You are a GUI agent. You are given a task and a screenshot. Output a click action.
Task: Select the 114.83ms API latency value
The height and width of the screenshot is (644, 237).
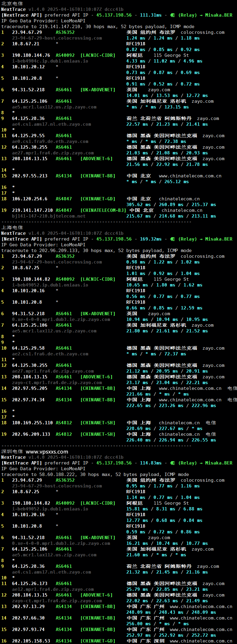[151, 463]
